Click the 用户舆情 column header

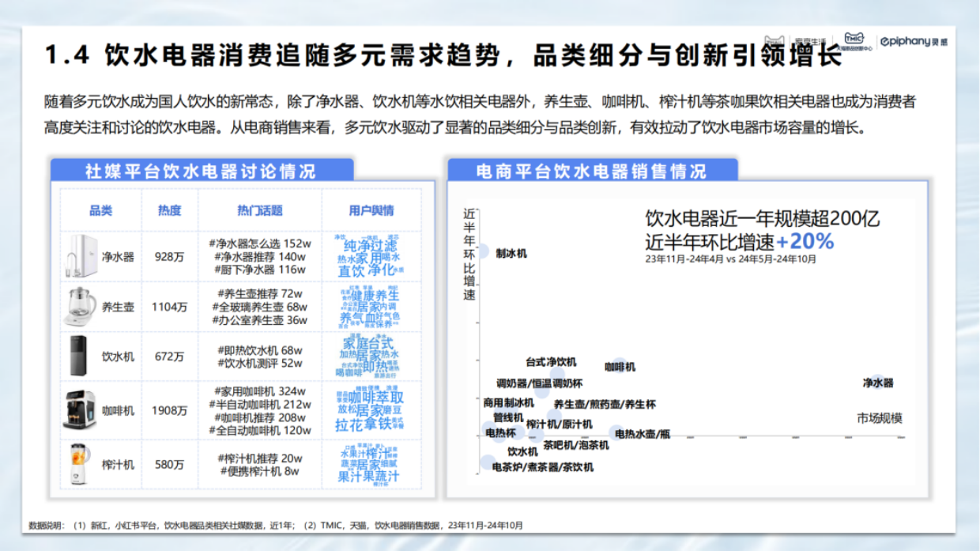tap(371, 210)
